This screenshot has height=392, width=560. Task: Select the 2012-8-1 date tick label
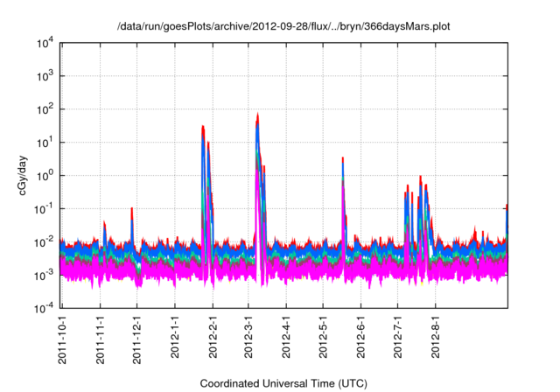[x=434, y=339]
